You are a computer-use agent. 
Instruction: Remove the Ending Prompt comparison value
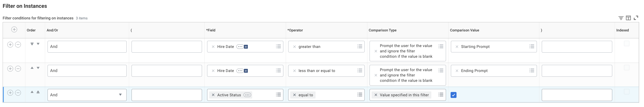[x=457, y=71]
